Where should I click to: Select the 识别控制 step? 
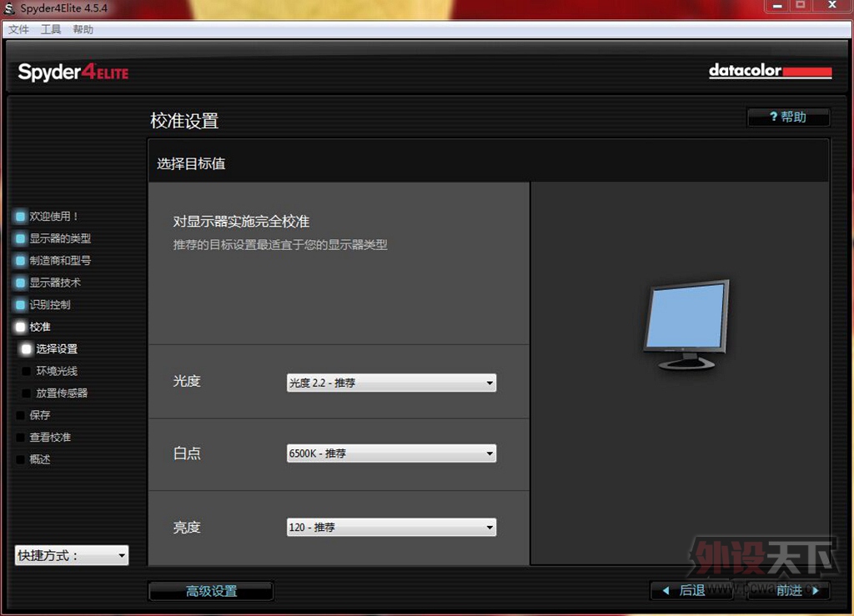click(50, 305)
